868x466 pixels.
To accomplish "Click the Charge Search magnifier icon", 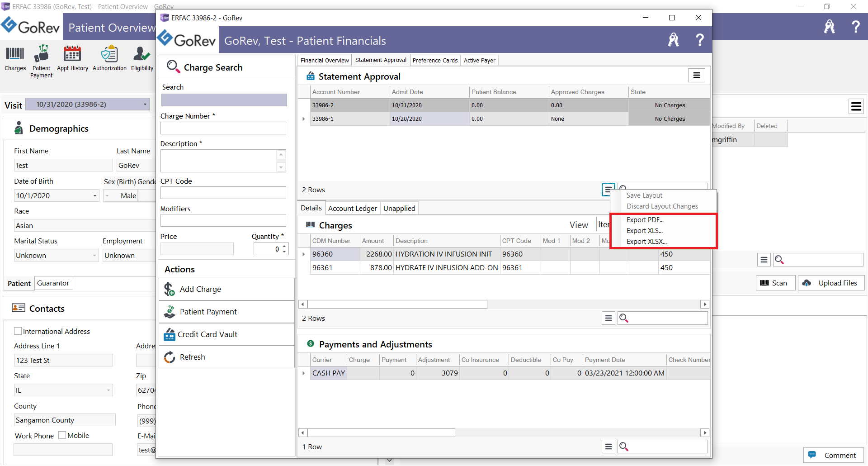I will coord(173,67).
